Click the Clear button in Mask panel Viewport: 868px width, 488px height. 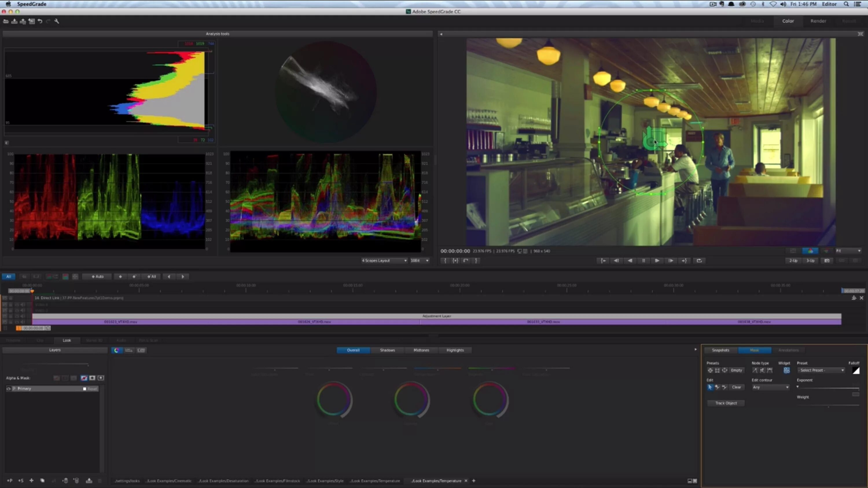point(736,387)
